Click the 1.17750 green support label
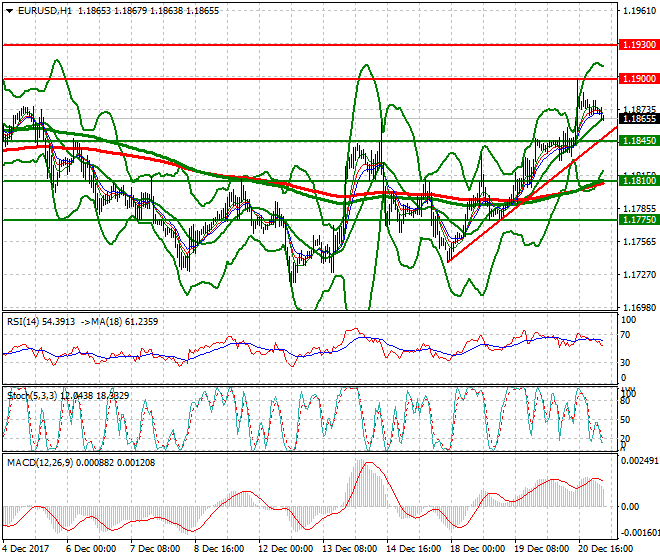This screenshot has height=560, width=660. [x=639, y=219]
